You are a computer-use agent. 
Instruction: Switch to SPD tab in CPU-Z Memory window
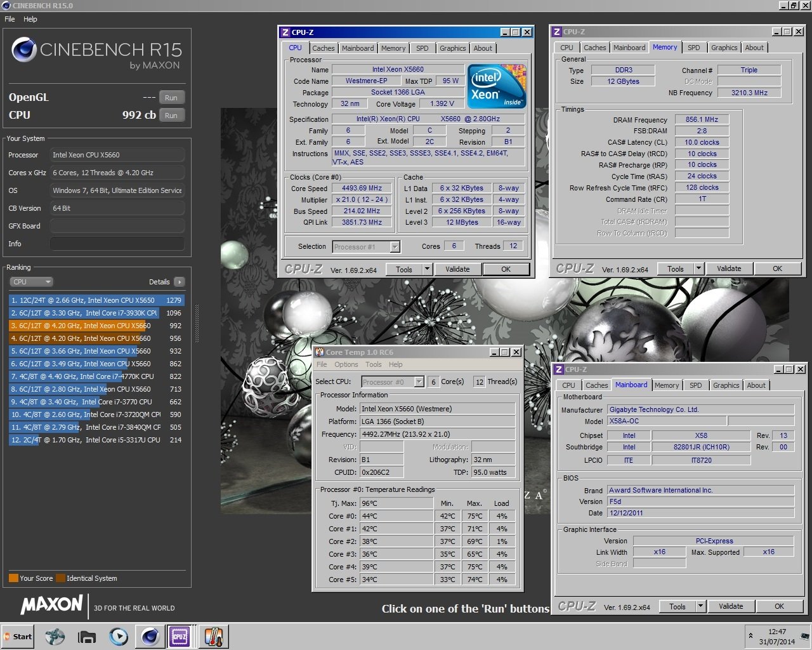pos(694,48)
